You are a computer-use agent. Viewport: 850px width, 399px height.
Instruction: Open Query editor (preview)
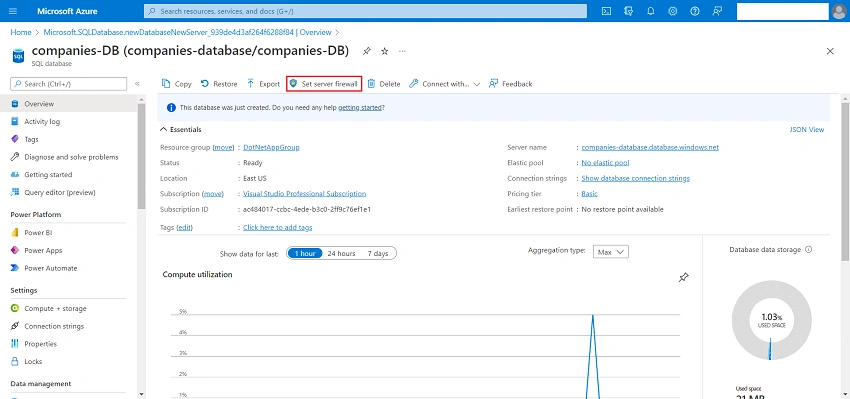(x=69, y=192)
